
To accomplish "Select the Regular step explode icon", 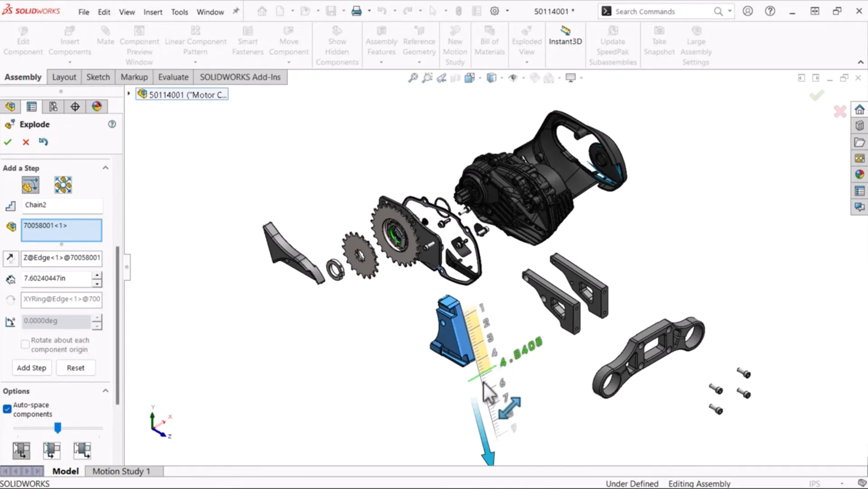I will (30, 185).
